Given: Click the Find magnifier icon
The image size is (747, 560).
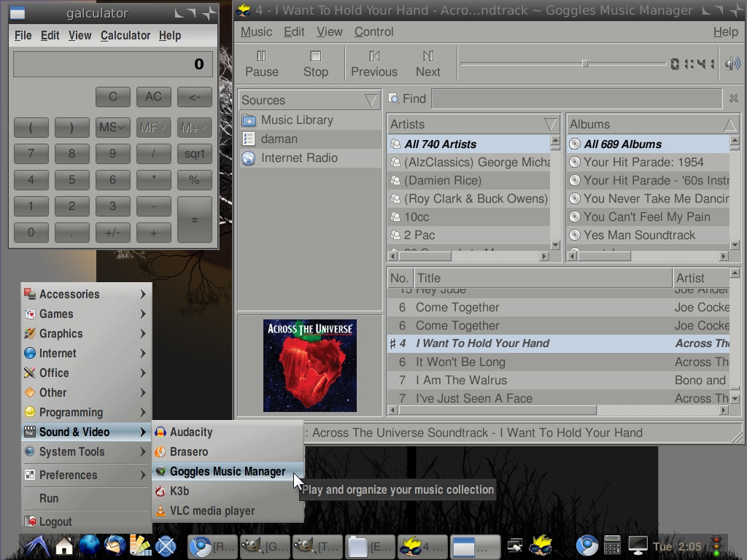Looking at the screenshot, I should click(393, 98).
